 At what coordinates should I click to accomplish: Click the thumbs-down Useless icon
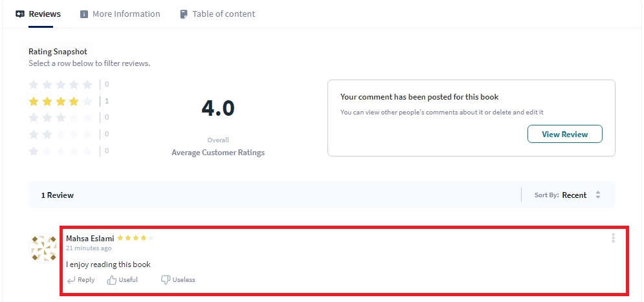[165, 280]
